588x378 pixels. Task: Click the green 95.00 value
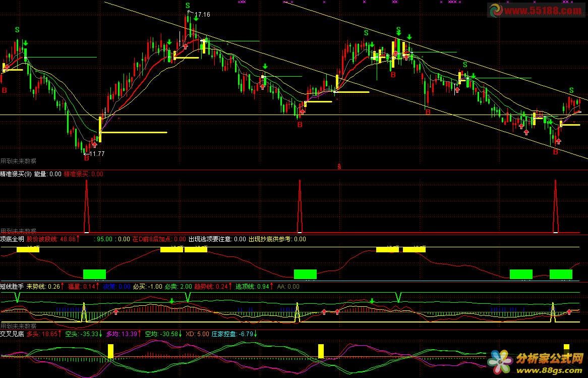(104, 239)
